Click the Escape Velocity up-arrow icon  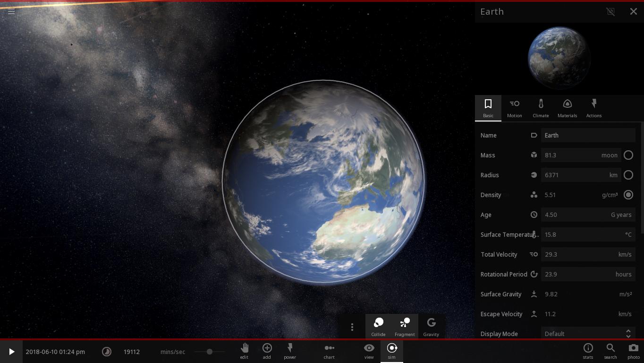(x=534, y=314)
